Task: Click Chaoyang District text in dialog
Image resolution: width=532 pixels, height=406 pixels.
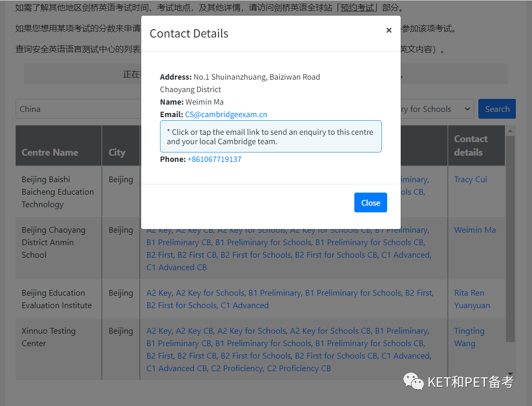Action: [x=190, y=90]
